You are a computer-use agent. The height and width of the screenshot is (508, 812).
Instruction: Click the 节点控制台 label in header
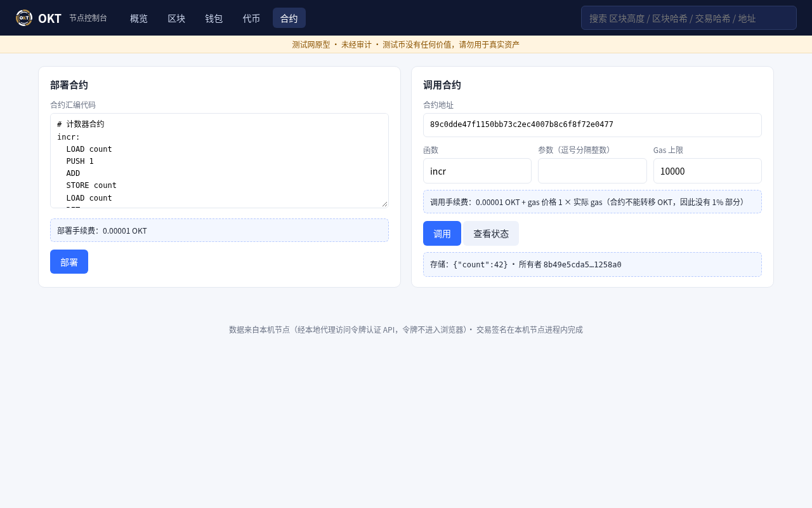(x=88, y=18)
